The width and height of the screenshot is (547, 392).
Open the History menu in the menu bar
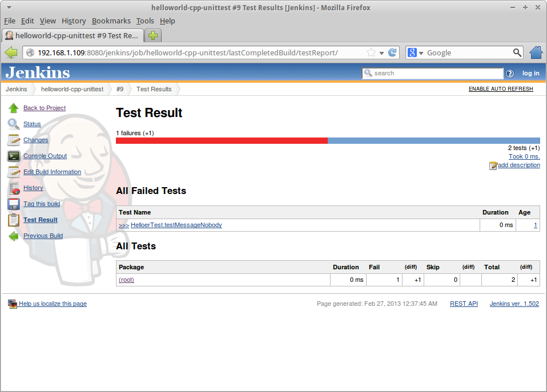click(74, 21)
